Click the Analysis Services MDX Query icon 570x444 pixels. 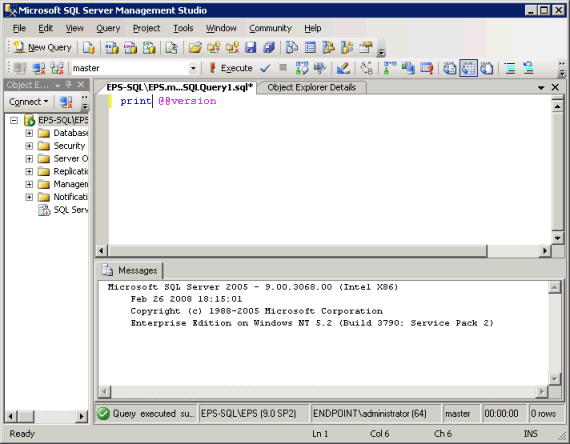coord(112,47)
